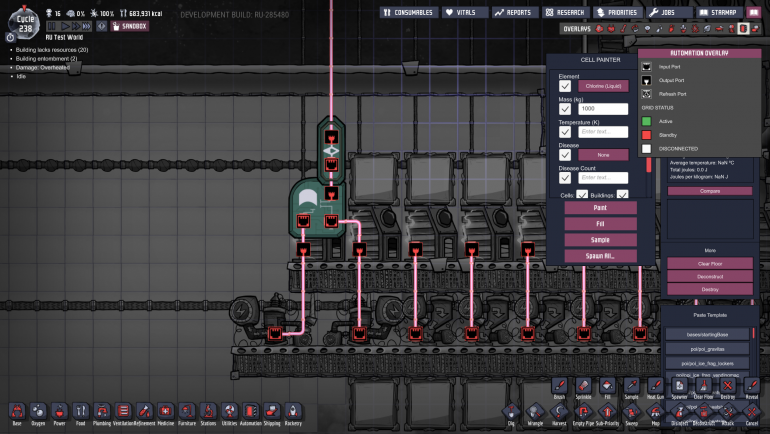Open the Medicine build category
The image size is (770, 434).
tap(165, 412)
